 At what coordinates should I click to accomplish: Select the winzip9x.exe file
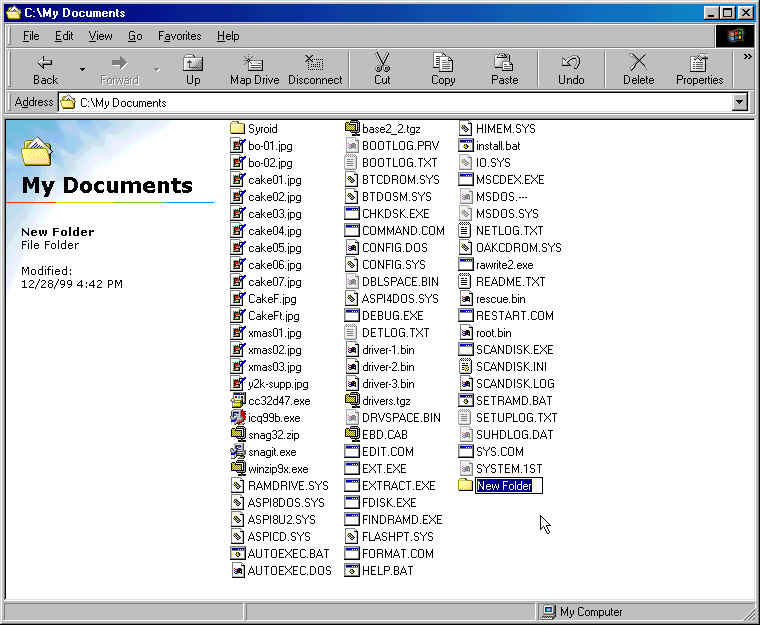pyautogui.click(x=277, y=468)
